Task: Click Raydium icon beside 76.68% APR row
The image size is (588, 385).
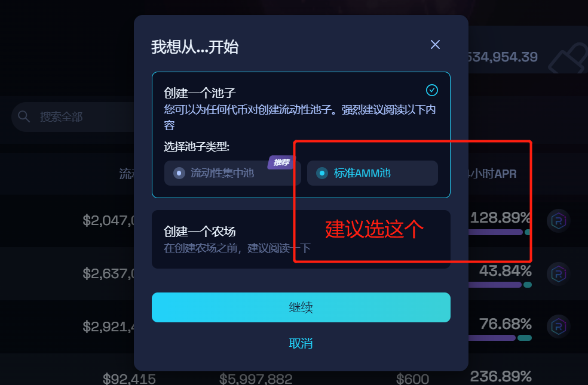Action: point(558,327)
